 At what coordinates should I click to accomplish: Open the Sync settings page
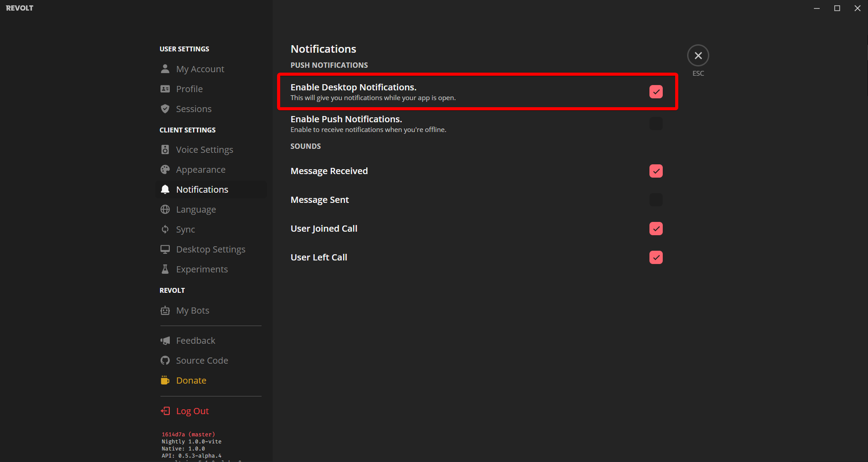pyautogui.click(x=211, y=229)
